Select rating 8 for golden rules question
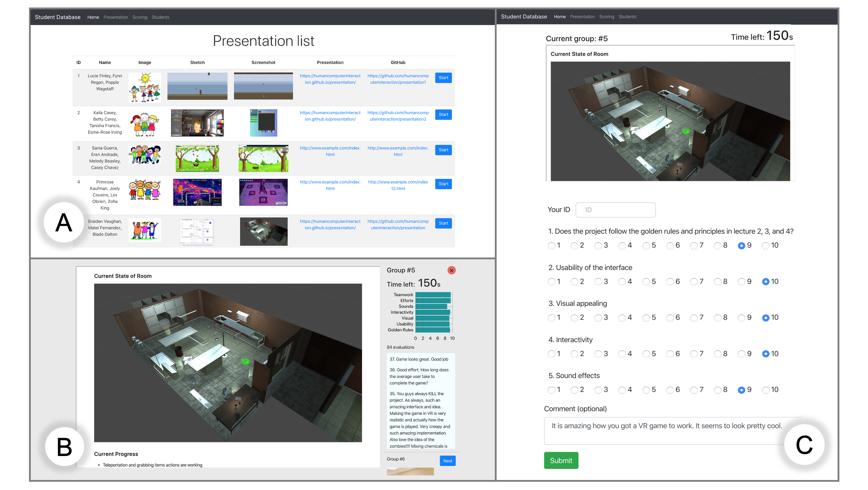This screenshot has height=490, width=868. point(718,246)
